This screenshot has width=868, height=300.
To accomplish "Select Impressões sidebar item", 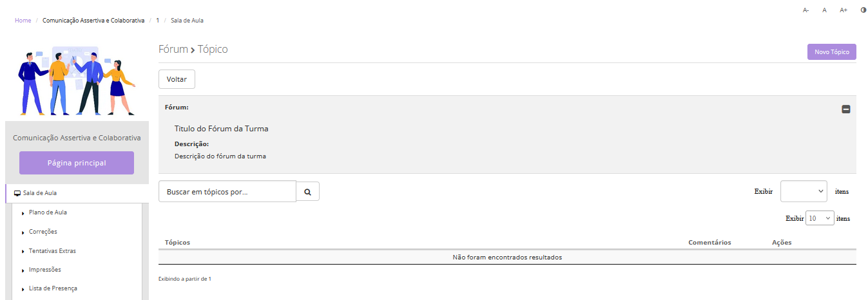I will coord(45,270).
